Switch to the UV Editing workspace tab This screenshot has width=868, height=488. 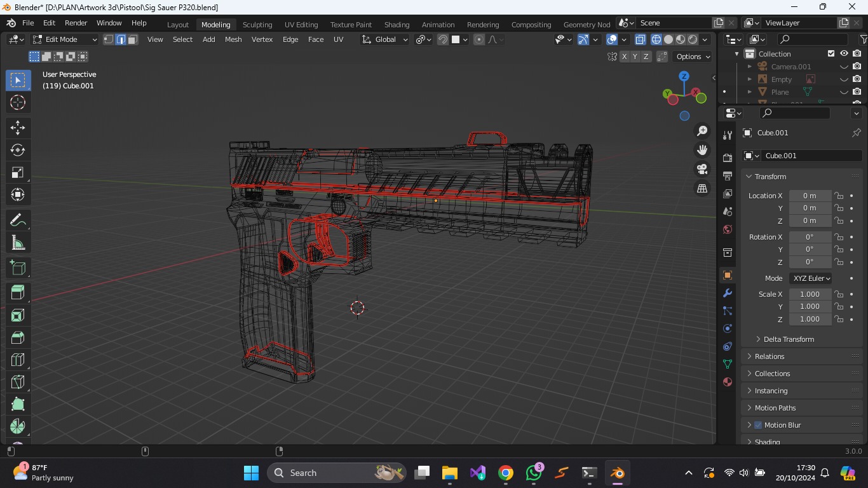point(301,25)
